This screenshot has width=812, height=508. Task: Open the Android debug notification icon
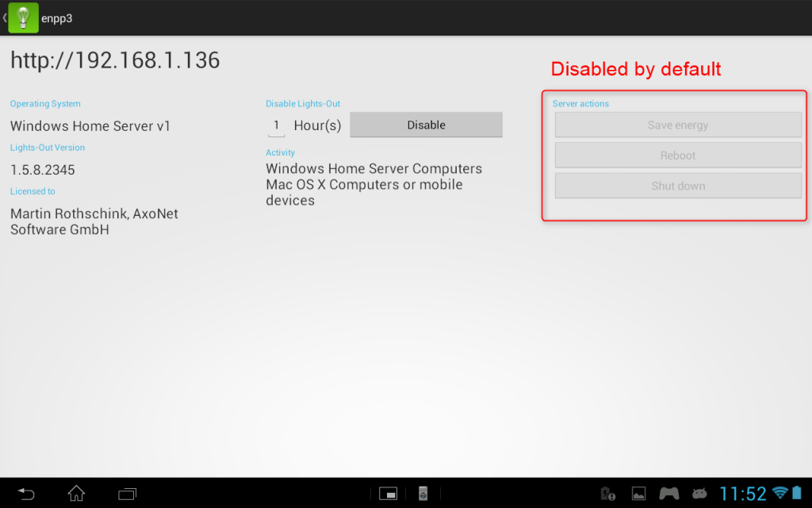tap(699, 494)
